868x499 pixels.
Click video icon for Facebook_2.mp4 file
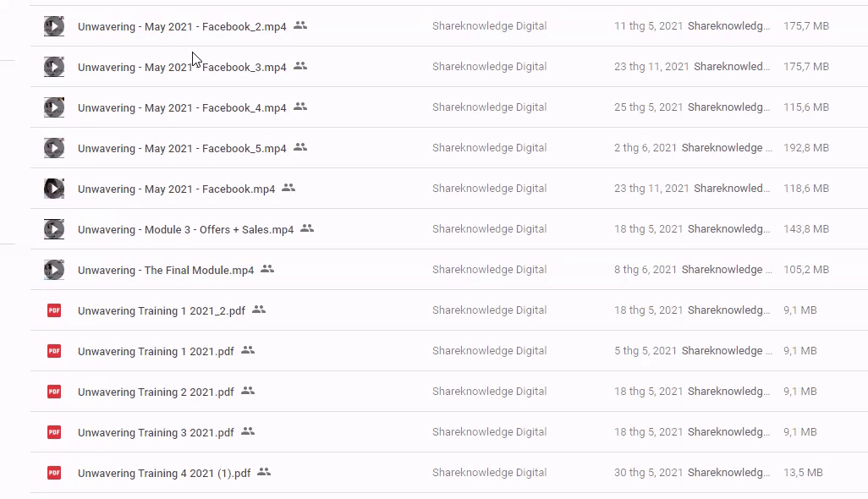54,26
